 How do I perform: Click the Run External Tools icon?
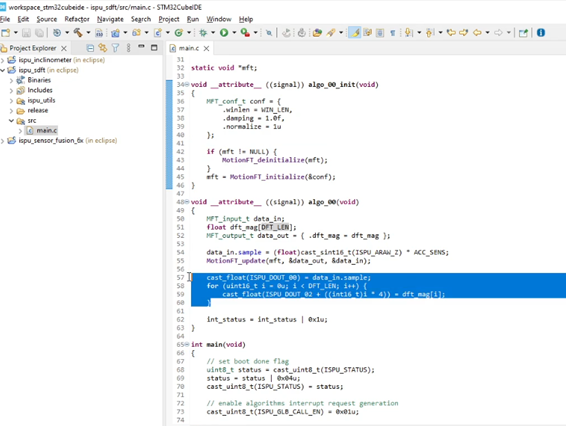tap(245, 33)
